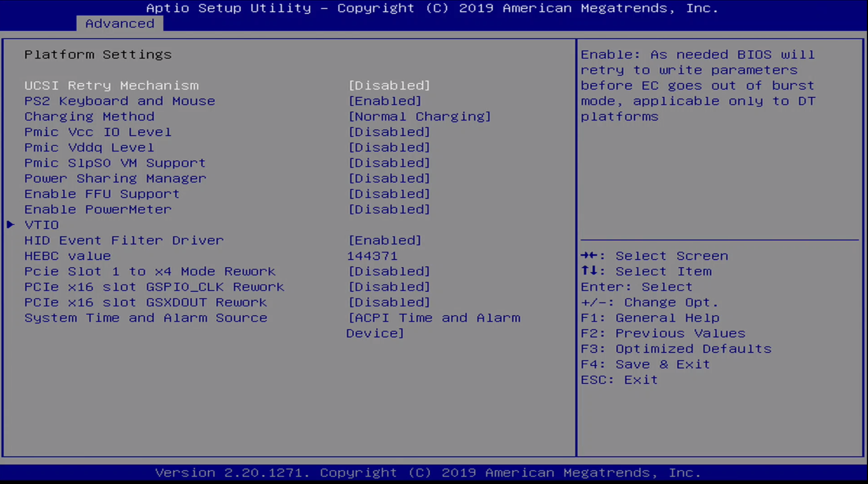The width and height of the screenshot is (868, 484).
Task: Open the Advanced tab
Action: tap(120, 23)
